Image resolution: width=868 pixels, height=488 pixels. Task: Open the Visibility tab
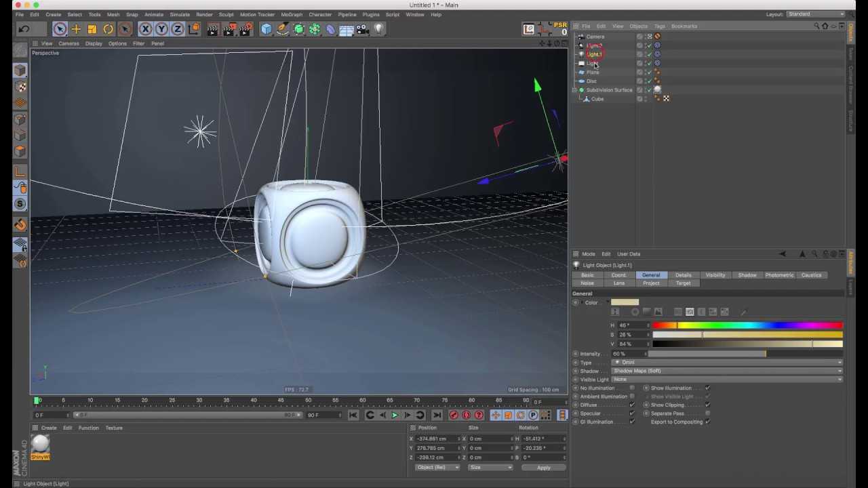click(x=715, y=275)
